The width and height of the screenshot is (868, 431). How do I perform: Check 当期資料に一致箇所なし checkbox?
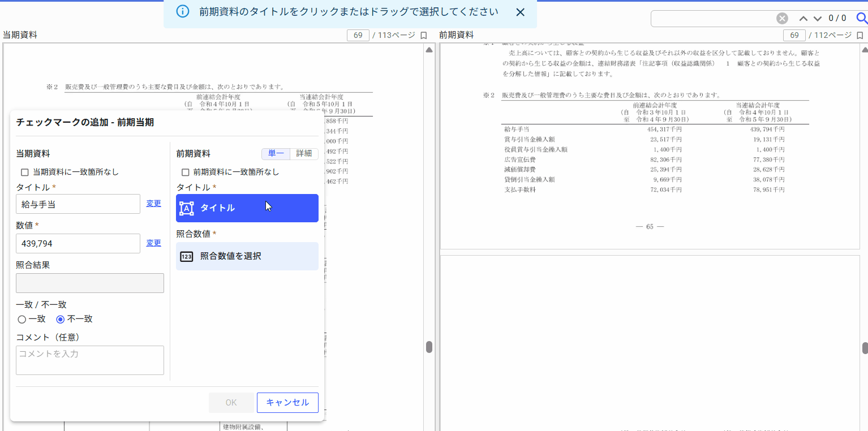(x=24, y=172)
